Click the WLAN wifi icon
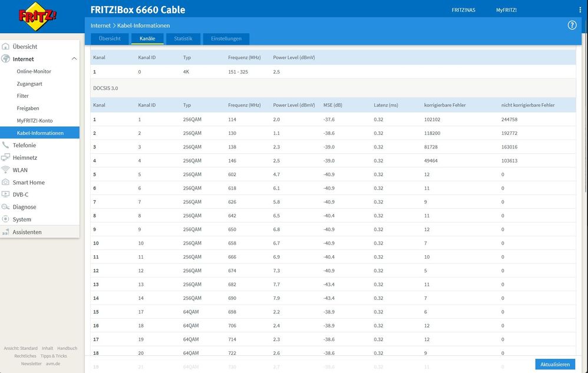Viewport: 588px width, 373px height. tap(6, 170)
